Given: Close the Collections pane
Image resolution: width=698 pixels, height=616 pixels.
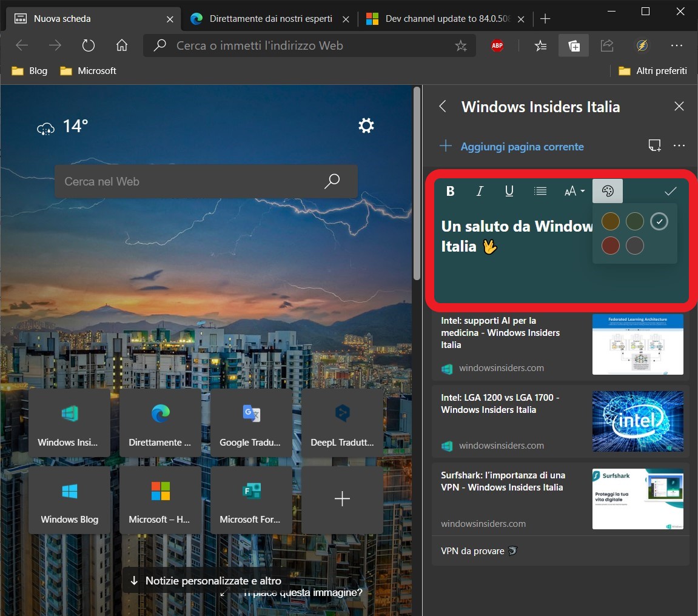Looking at the screenshot, I should point(679,106).
